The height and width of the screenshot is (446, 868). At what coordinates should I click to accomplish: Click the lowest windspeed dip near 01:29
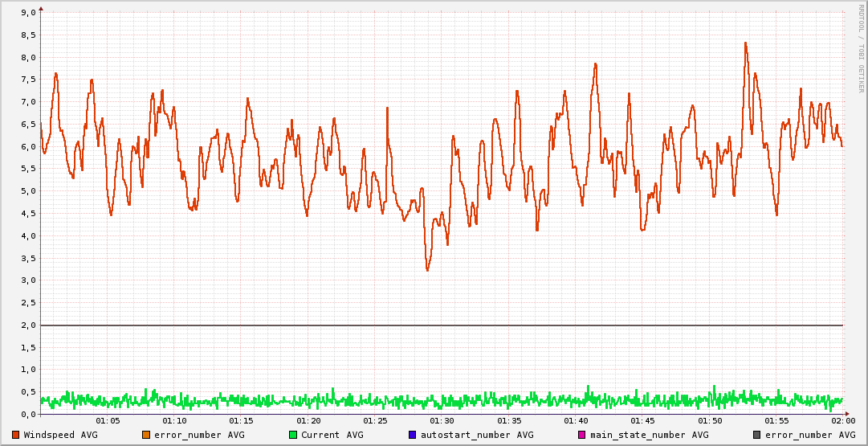427,270
